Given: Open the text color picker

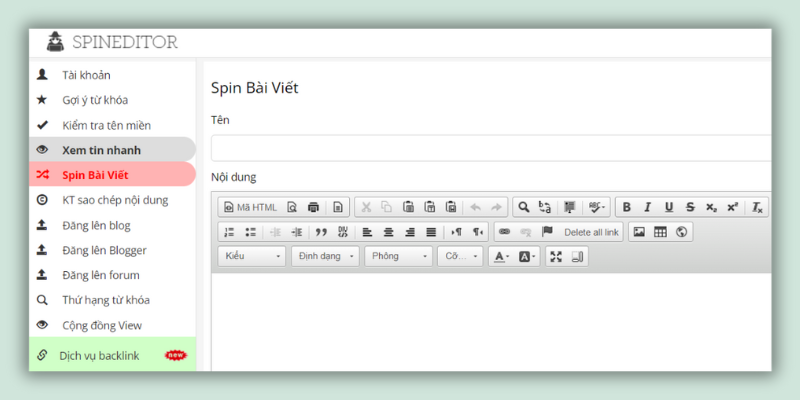Looking at the screenshot, I should (502, 257).
